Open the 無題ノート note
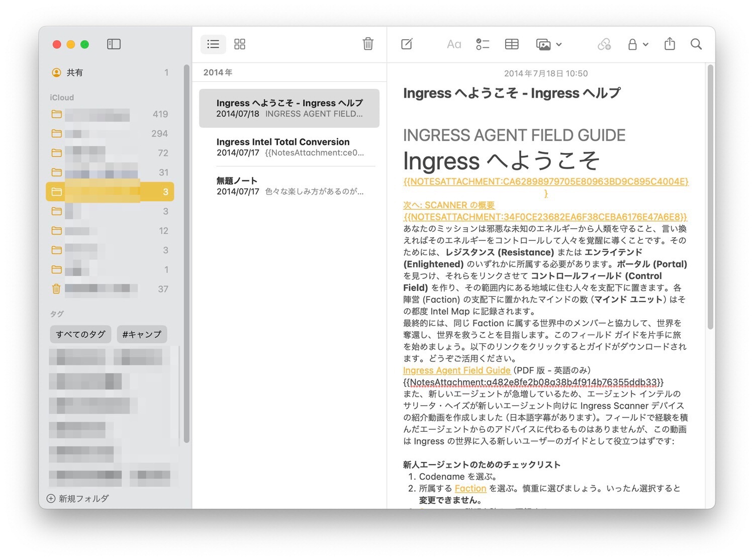This screenshot has width=754, height=560. point(289,185)
